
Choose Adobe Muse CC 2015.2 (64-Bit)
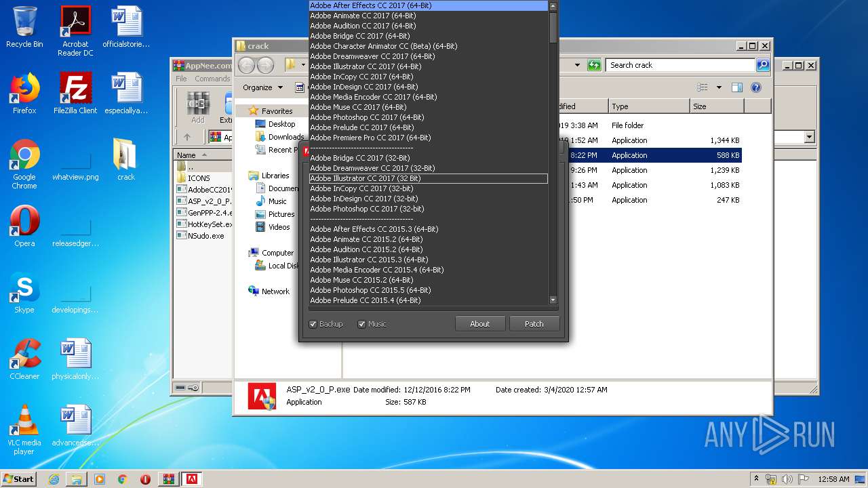[428, 280]
